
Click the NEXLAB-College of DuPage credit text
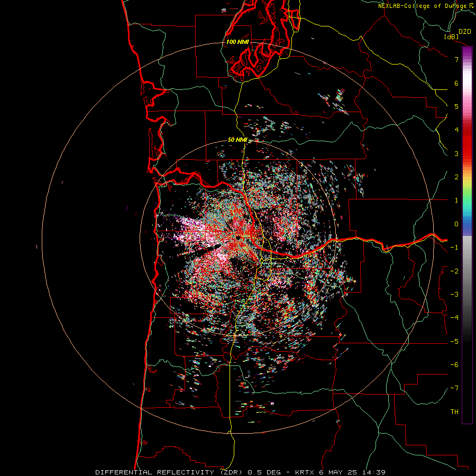[x=427, y=6]
